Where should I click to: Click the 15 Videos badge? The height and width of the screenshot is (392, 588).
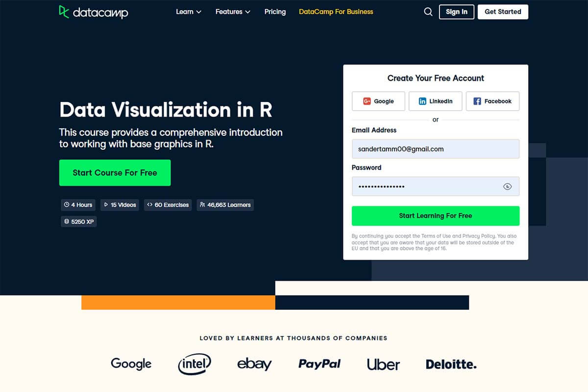120,205
